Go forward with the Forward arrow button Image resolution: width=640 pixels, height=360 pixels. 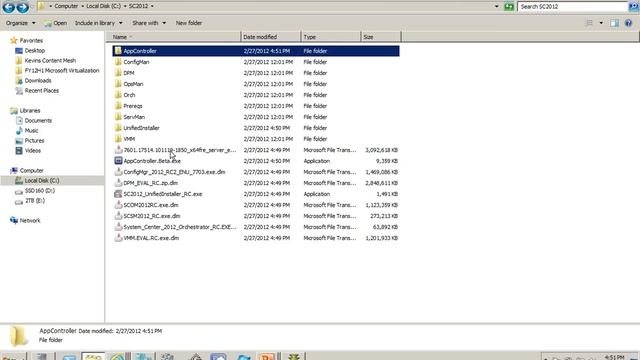pos(23,7)
